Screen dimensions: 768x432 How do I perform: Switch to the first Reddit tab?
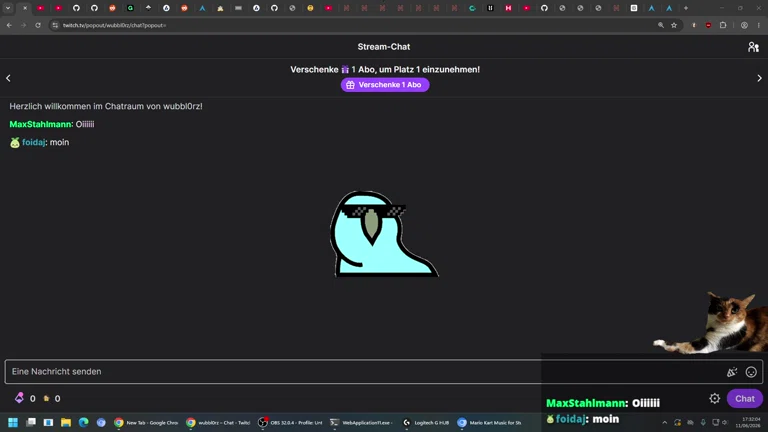point(112,8)
